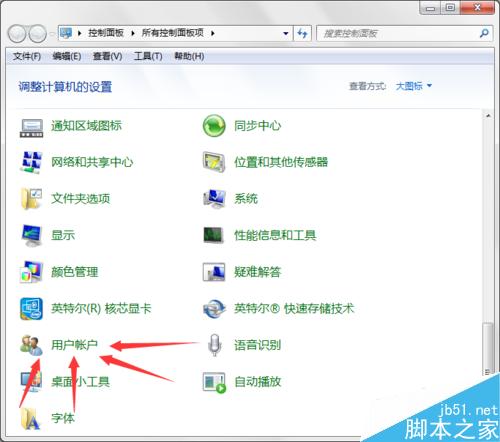500x442 pixels.
Task: Open the 桌面小工具 icon
Action: coord(31,382)
